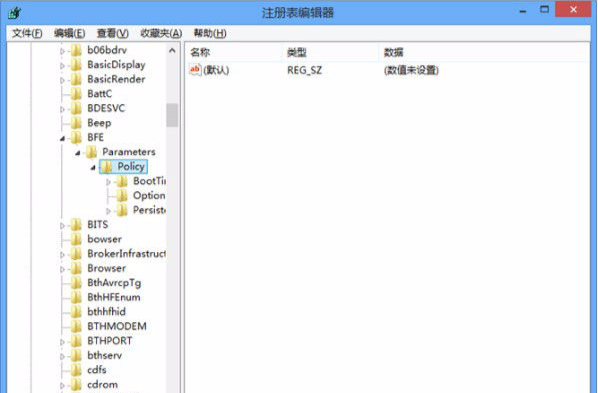Click the cdfs folder icon
The image size is (598, 393).
[76, 370]
